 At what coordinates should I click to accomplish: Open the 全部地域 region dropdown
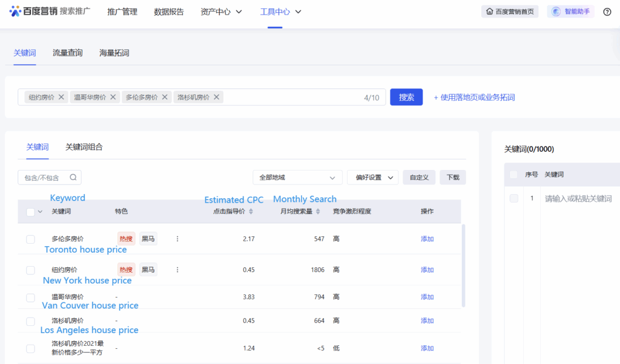click(x=297, y=177)
